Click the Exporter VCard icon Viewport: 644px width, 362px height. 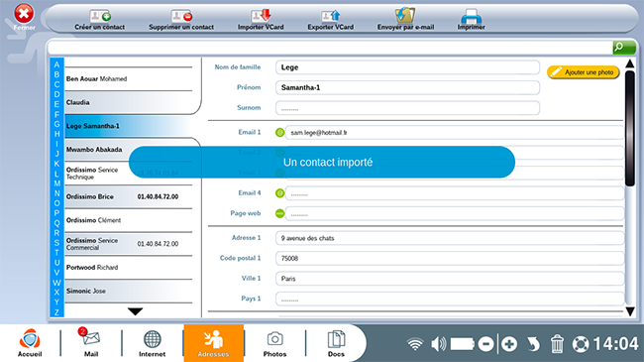click(331, 16)
